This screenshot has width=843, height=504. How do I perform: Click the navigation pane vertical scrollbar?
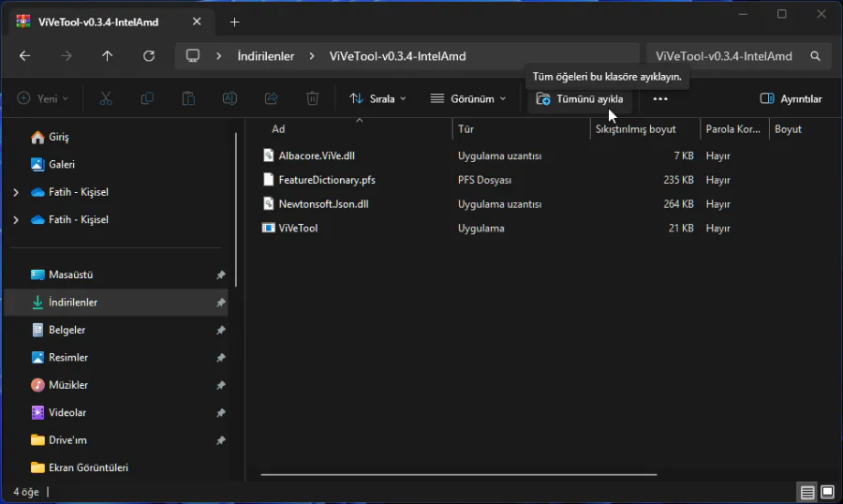pyautogui.click(x=236, y=210)
